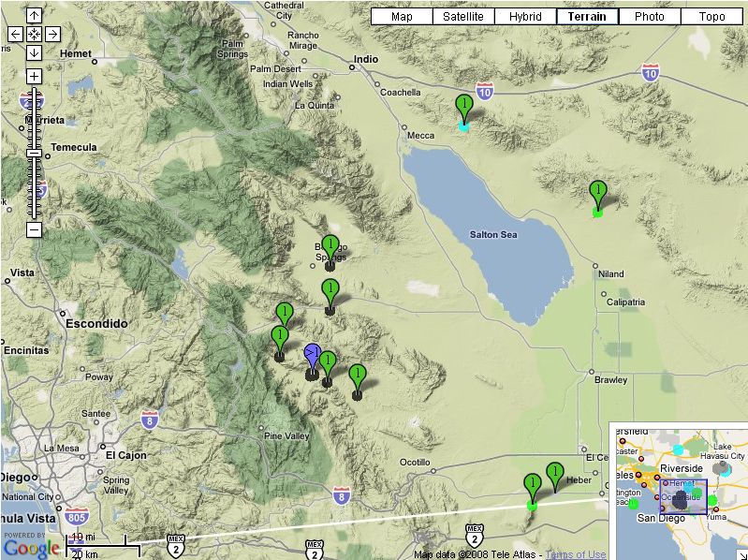Pan the map left with the arrow
This screenshot has height=560, width=748.
coord(15,34)
